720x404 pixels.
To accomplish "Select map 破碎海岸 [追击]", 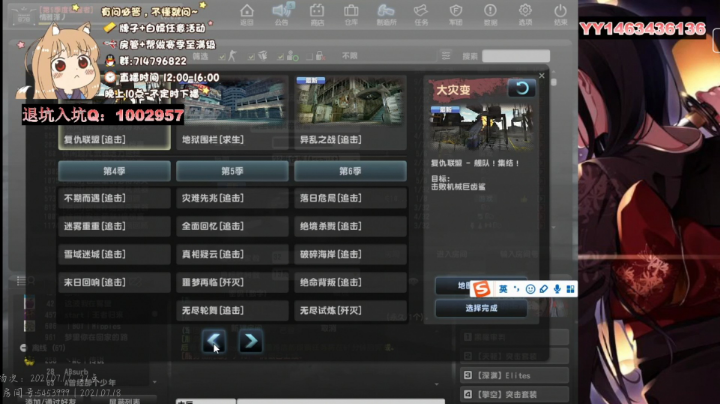I will coord(350,254).
